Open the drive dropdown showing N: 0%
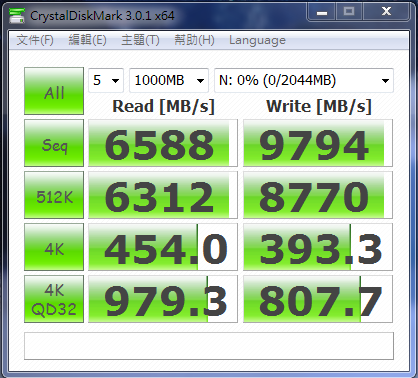 (304, 80)
